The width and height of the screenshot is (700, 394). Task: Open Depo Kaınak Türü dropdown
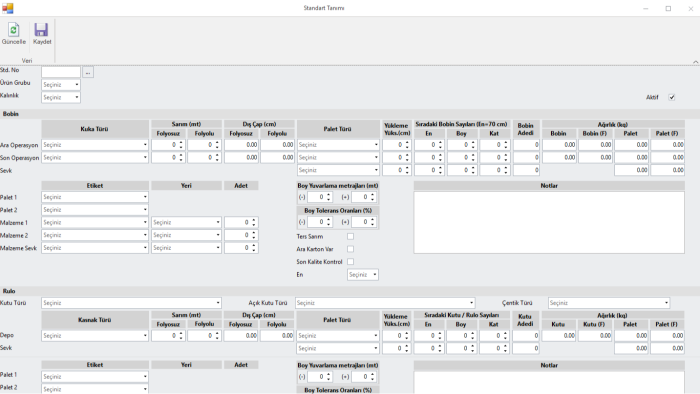tap(95, 336)
